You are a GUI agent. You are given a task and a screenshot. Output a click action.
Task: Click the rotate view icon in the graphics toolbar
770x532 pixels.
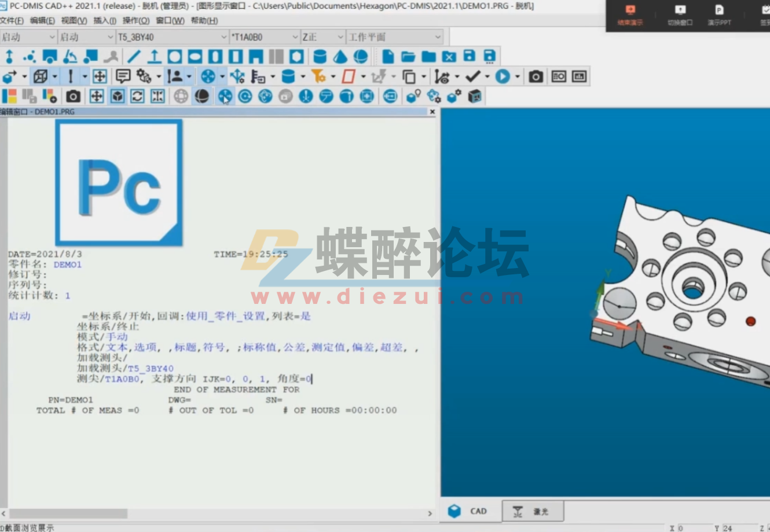137,96
